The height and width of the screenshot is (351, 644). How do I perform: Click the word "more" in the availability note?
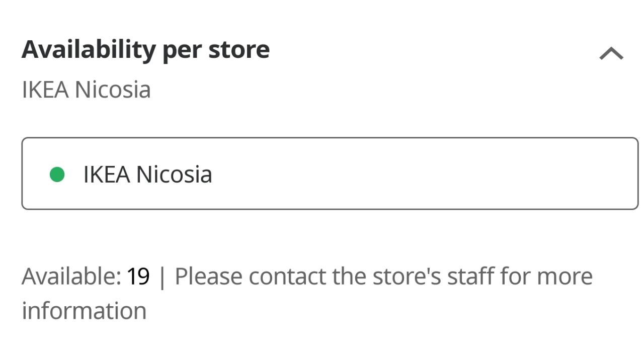coord(565,276)
